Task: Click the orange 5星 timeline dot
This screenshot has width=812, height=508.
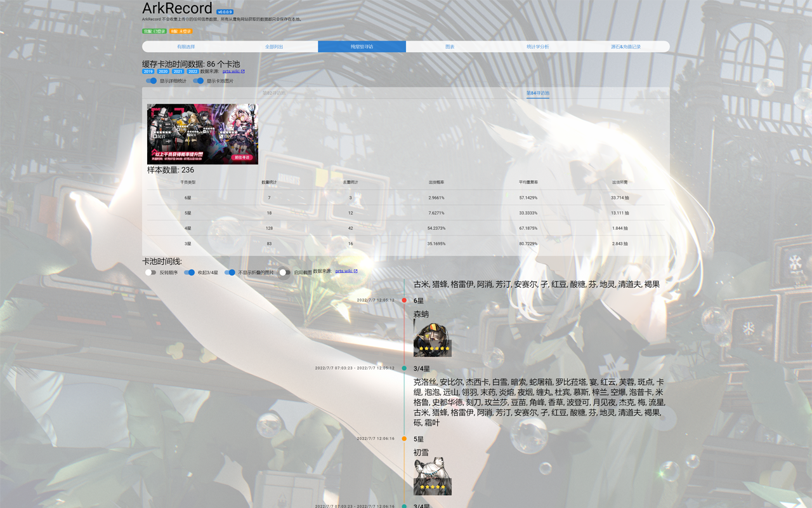Action: (404, 439)
